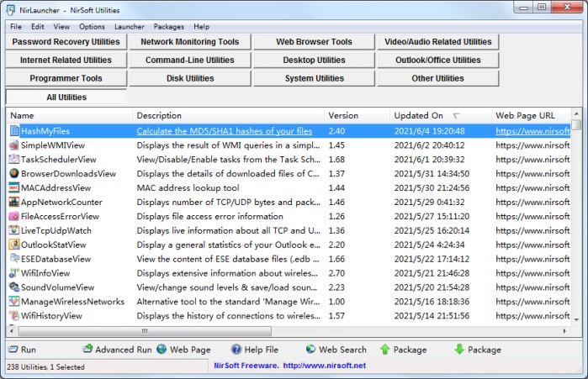
Task: Select Command-Line Utilities category
Action: pos(190,60)
